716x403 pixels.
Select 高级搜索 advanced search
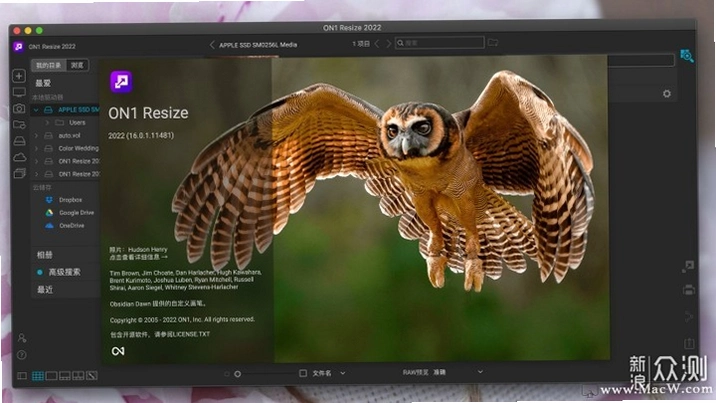click(64, 272)
